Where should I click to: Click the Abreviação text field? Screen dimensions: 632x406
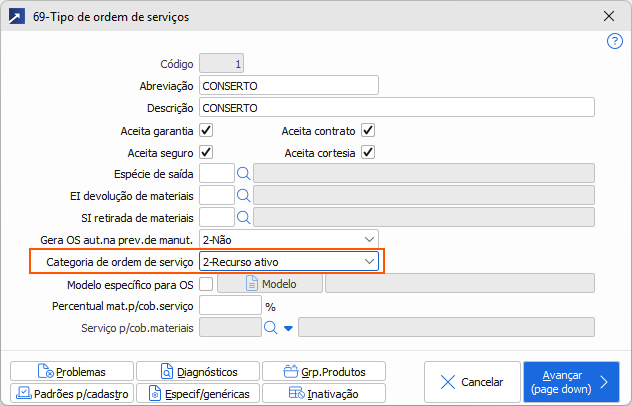coord(289,85)
